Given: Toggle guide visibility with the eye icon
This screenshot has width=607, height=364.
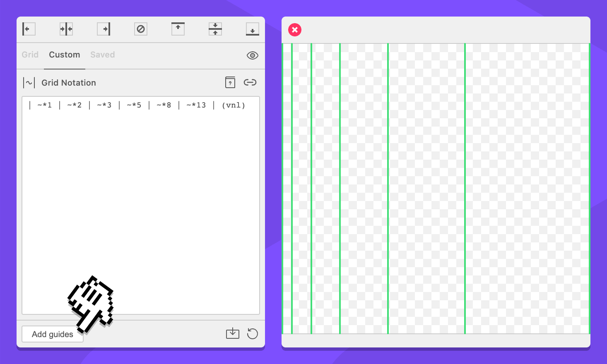Looking at the screenshot, I should (x=253, y=55).
